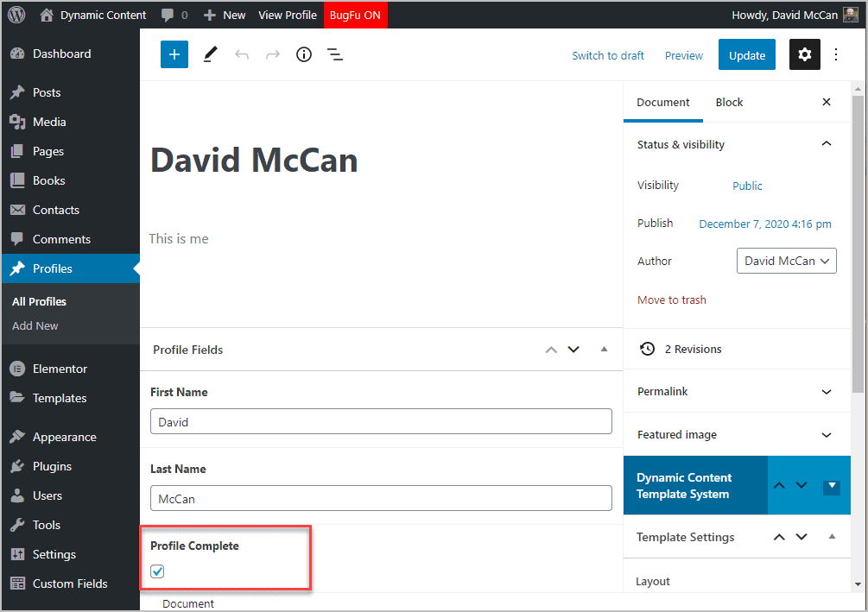Viewport: 868px width, 612px height.
Task: Open View Profile in the admin bar
Action: point(288,15)
